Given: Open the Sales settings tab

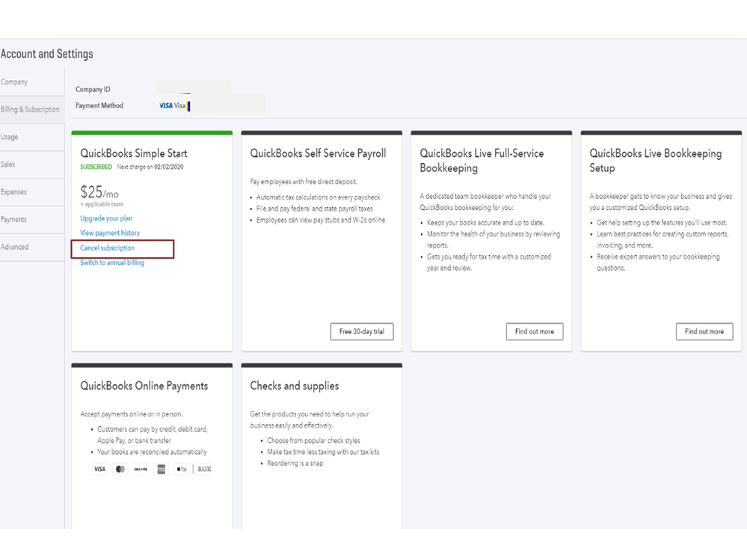Looking at the screenshot, I should [x=8, y=164].
